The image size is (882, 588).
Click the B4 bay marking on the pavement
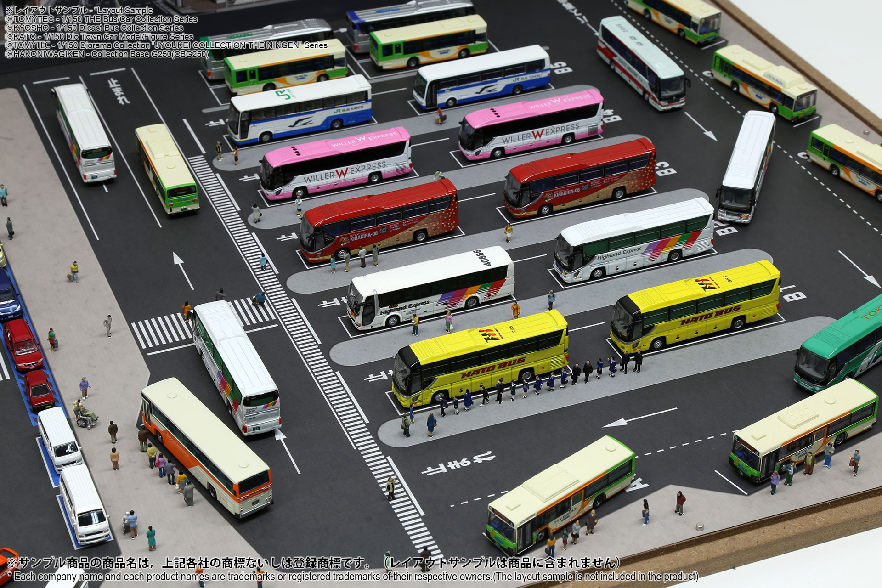[x=611, y=116]
